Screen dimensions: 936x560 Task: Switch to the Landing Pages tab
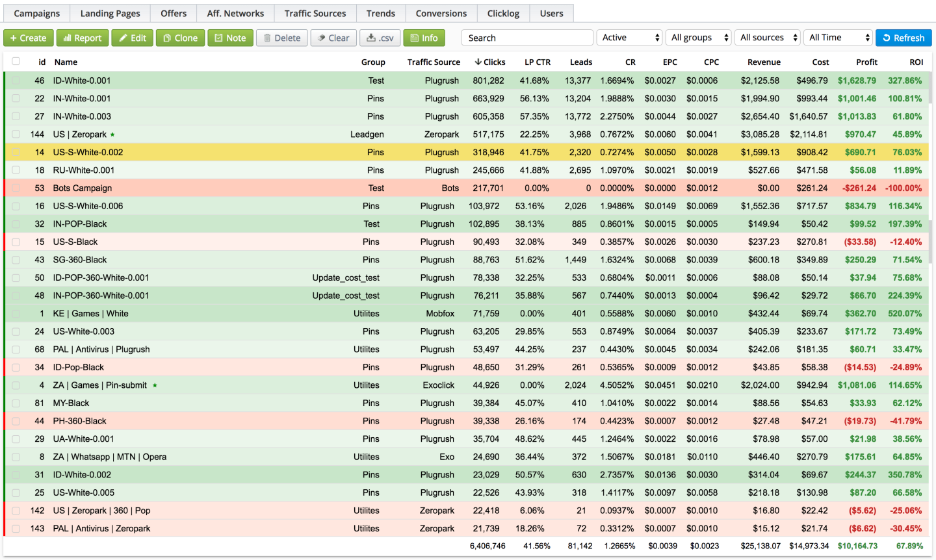click(x=110, y=14)
